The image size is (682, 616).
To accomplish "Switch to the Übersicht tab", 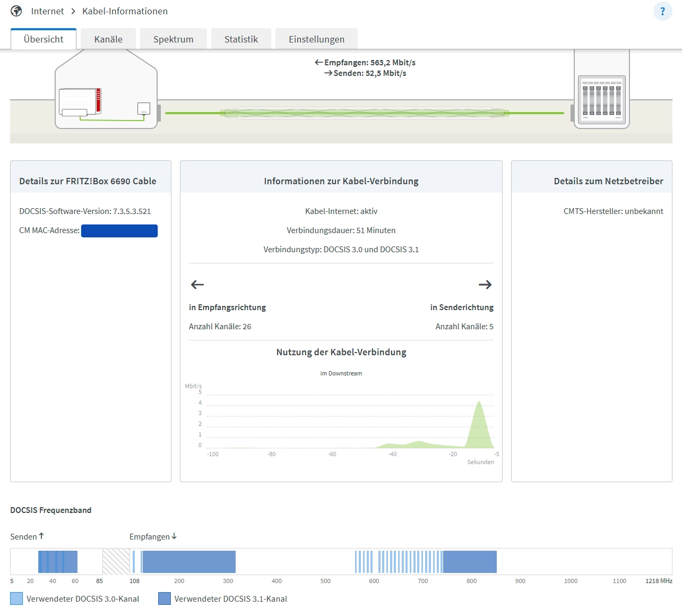I will 44,39.
